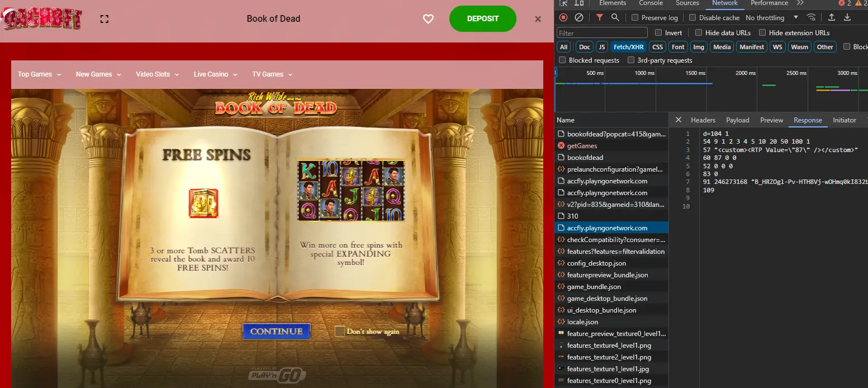The height and width of the screenshot is (388, 868).
Task: Click the Tomb scatter symbol in book
Action: 203,203
